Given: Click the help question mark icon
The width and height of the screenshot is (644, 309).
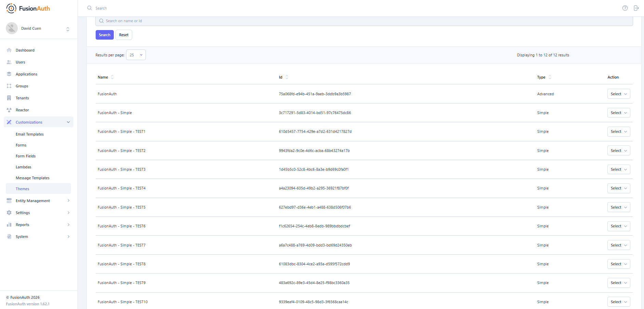Looking at the screenshot, I should [625, 8].
